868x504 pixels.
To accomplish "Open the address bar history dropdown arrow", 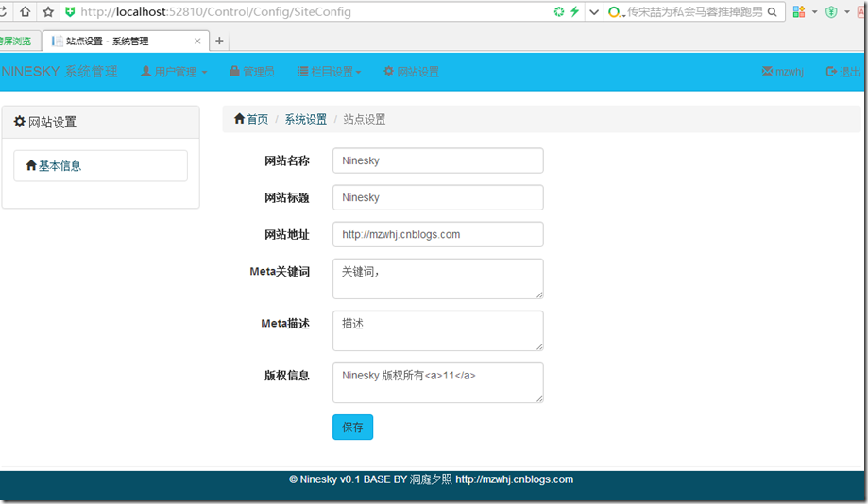I will (x=593, y=12).
